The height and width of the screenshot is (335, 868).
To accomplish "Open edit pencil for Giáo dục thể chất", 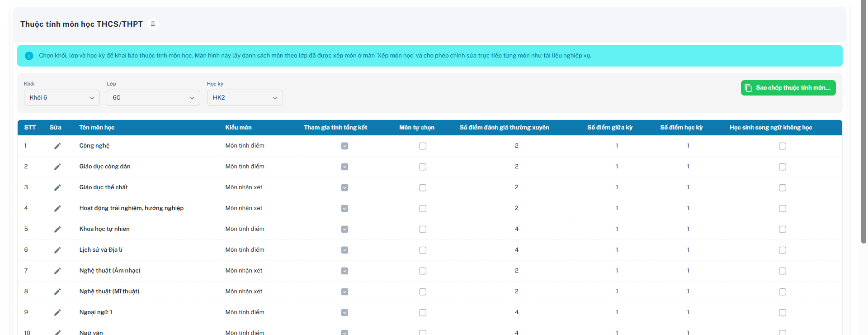I will click(x=57, y=187).
